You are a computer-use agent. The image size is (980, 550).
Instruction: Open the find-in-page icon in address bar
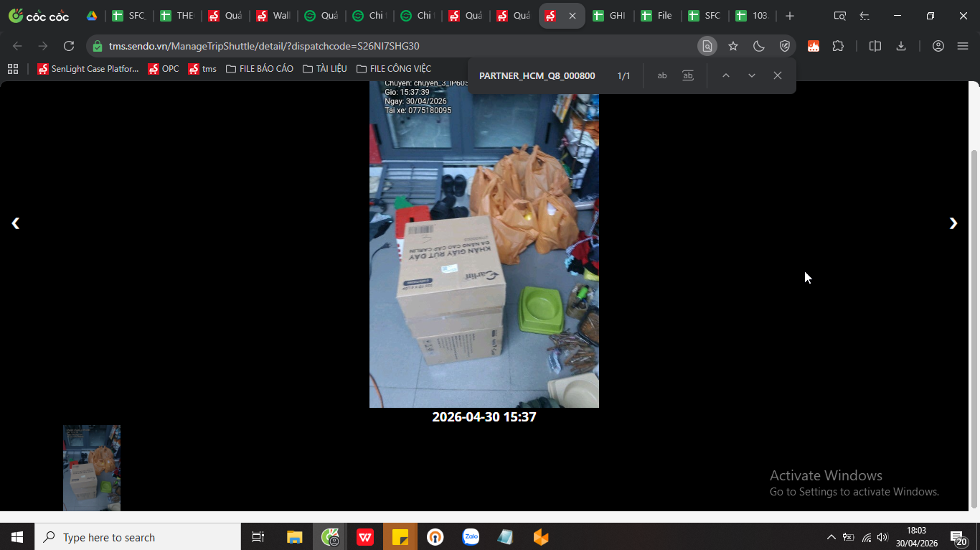[707, 46]
